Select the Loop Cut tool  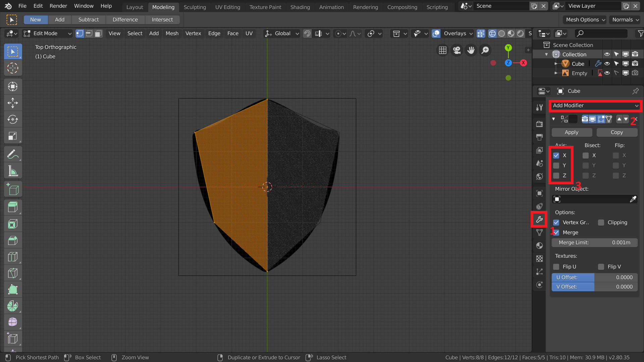click(13, 256)
